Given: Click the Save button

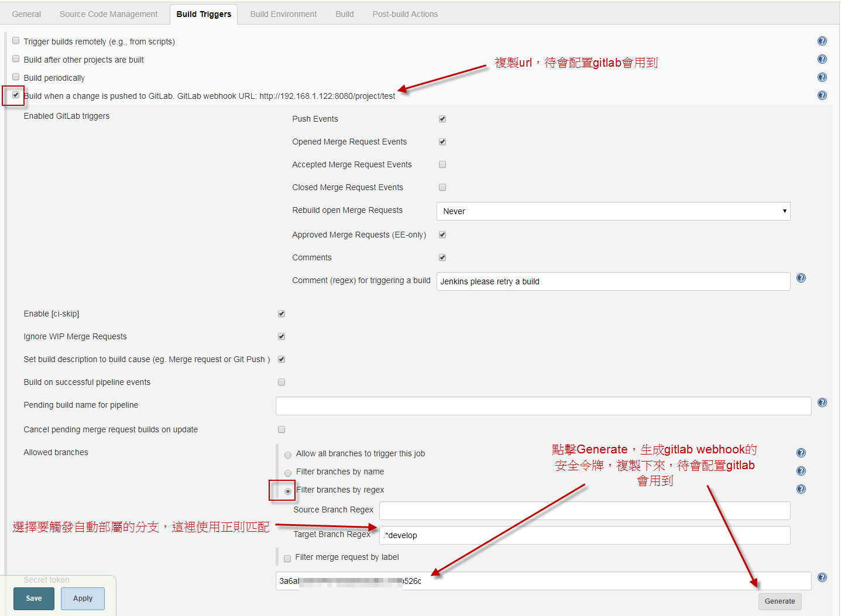Looking at the screenshot, I should pos(34,598).
